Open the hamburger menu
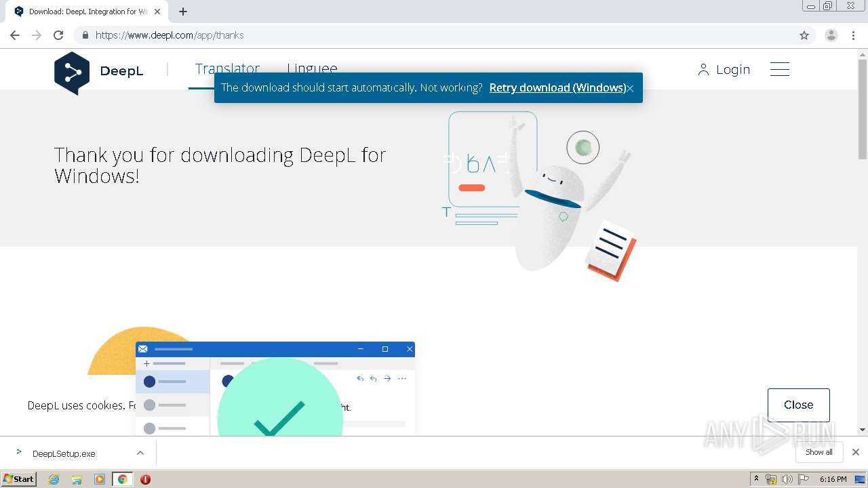The image size is (868, 488). (780, 69)
